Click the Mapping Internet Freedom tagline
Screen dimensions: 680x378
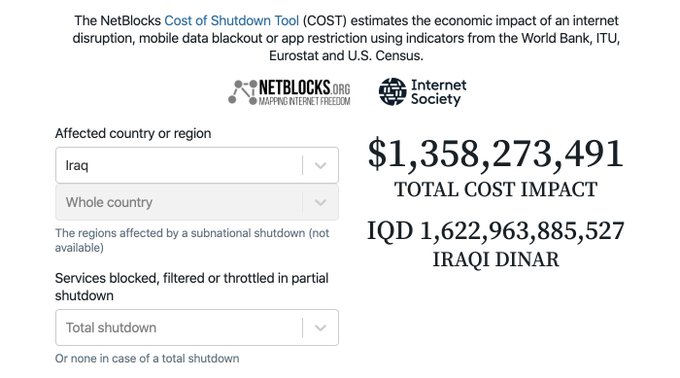coord(304,101)
